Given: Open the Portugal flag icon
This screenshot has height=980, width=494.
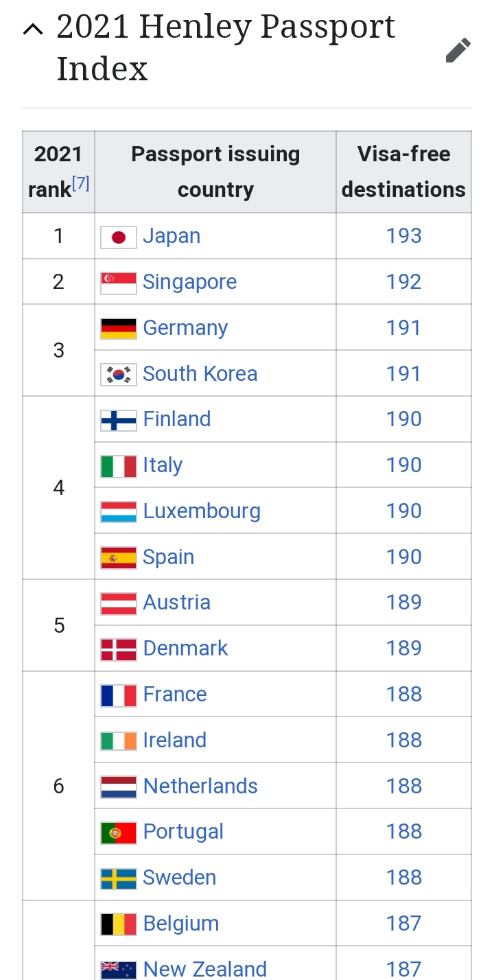Looking at the screenshot, I should point(119,832).
